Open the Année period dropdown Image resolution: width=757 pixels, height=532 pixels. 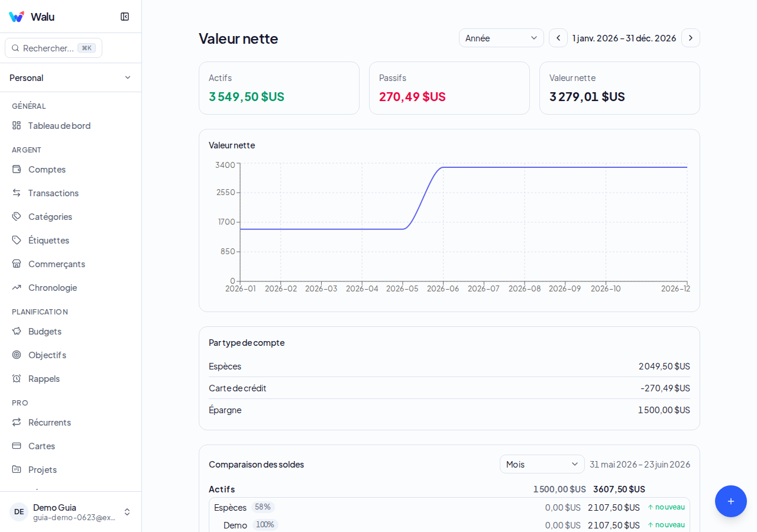tap(502, 38)
